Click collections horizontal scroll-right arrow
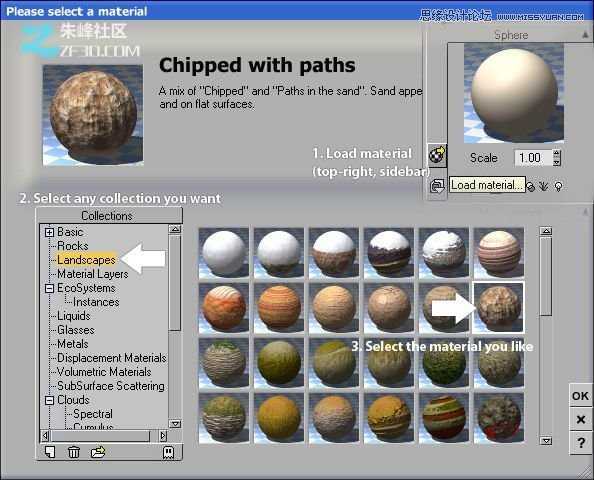 163,436
